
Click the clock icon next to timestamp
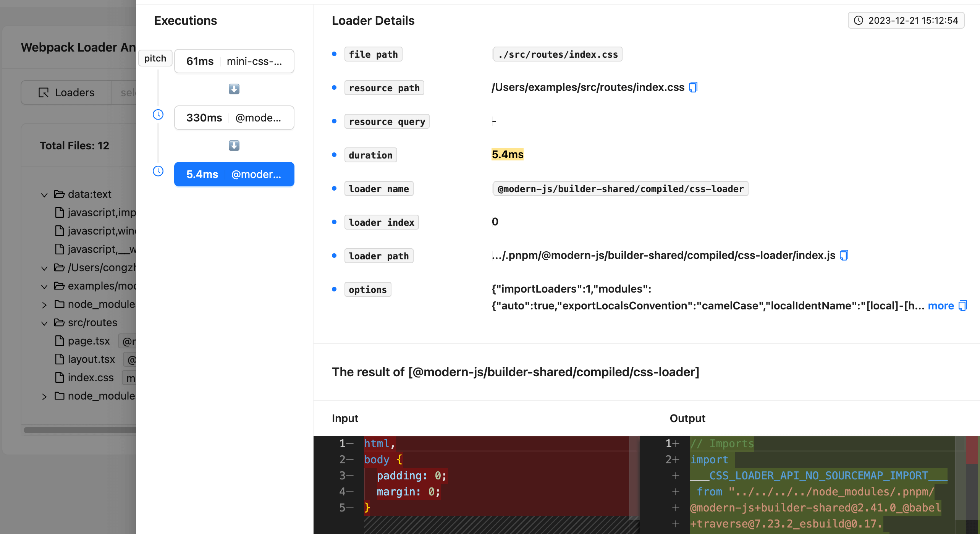(859, 20)
